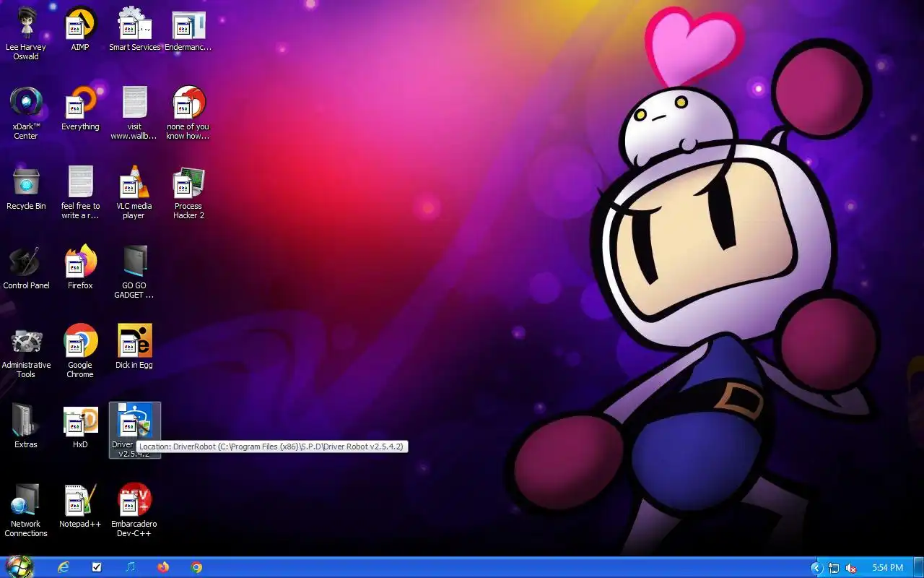924x578 pixels.
Task: Click the muted volume tray icon
Action: click(x=851, y=568)
